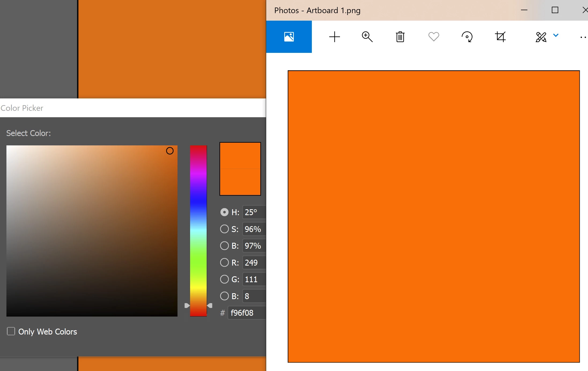Expand the Edit & Create dropdown chevron
This screenshot has height=371, width=588.
click(x=556, y=35)
